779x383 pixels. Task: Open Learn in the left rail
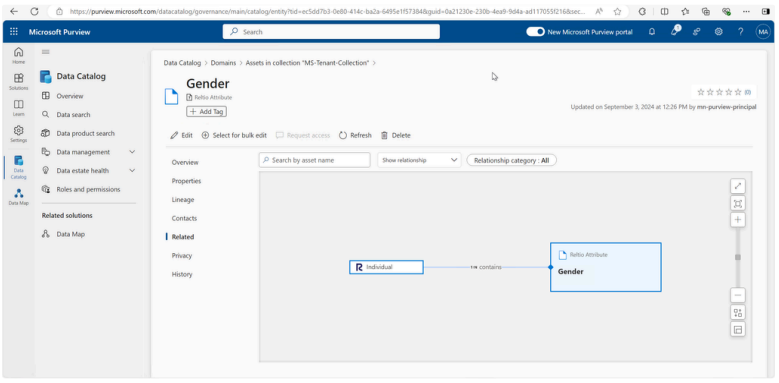pyautogui.click(x=18, y=107)
